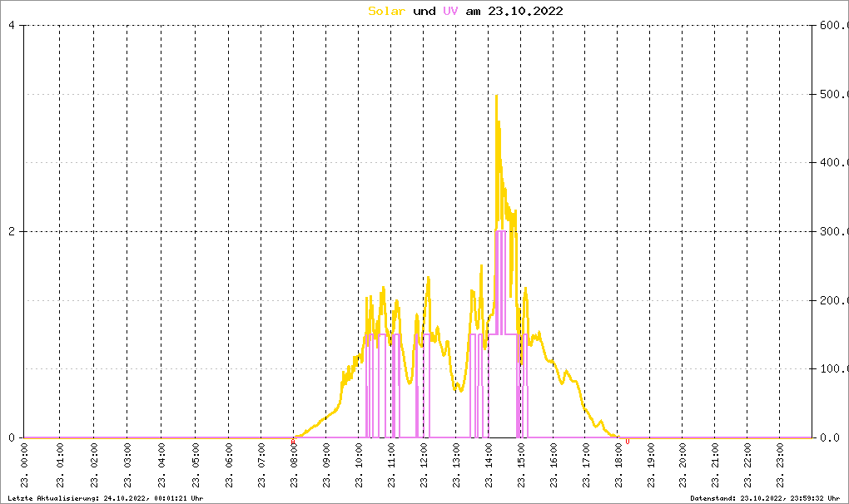849x504 pixels.
Task: Click the x-axis label "23. 12:00"
Action: click(424, 466)
